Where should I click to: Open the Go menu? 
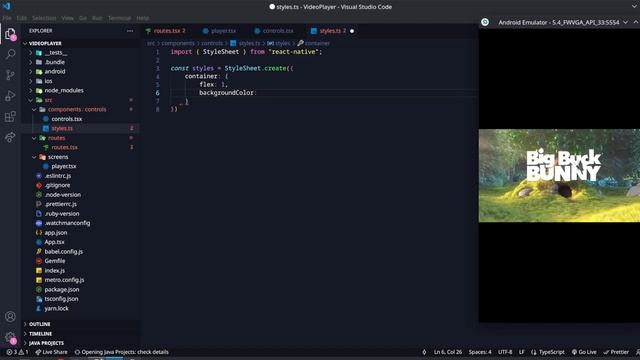[83, 18]
